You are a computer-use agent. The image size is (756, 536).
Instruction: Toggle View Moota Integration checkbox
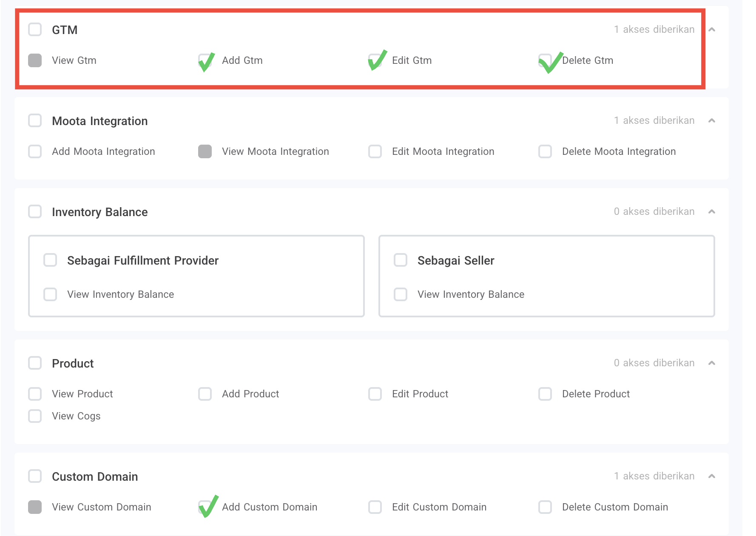[205, 151]
